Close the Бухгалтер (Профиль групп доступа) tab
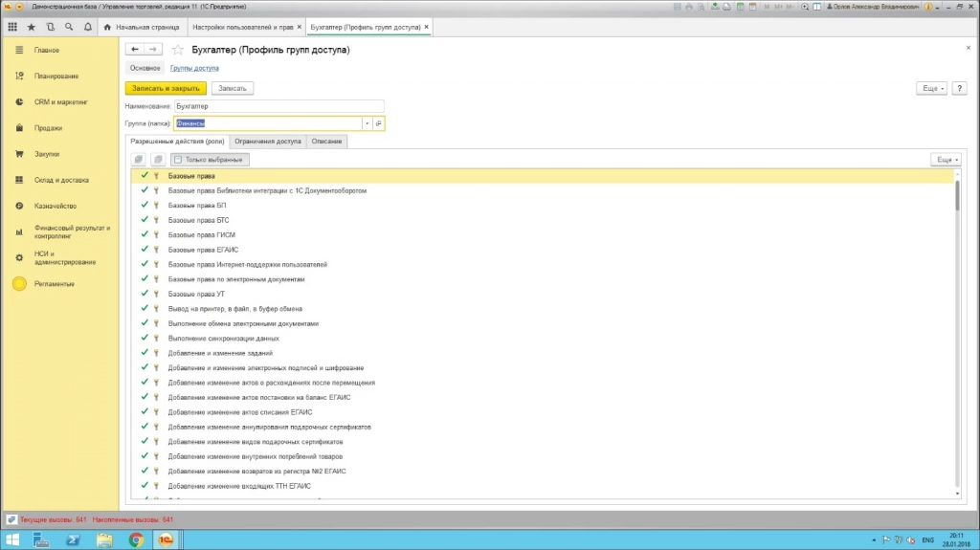 [426, 27]
